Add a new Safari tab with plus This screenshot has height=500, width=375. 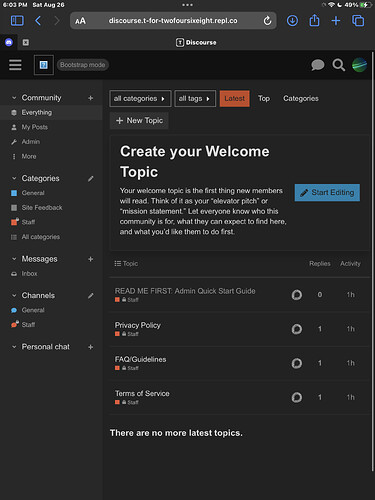[x=336, y=21]
